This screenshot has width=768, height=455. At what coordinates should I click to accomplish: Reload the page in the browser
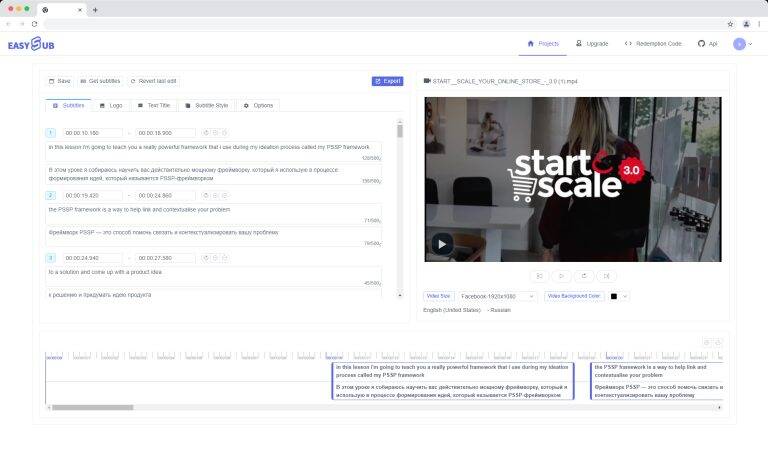[x=34, y=23]
